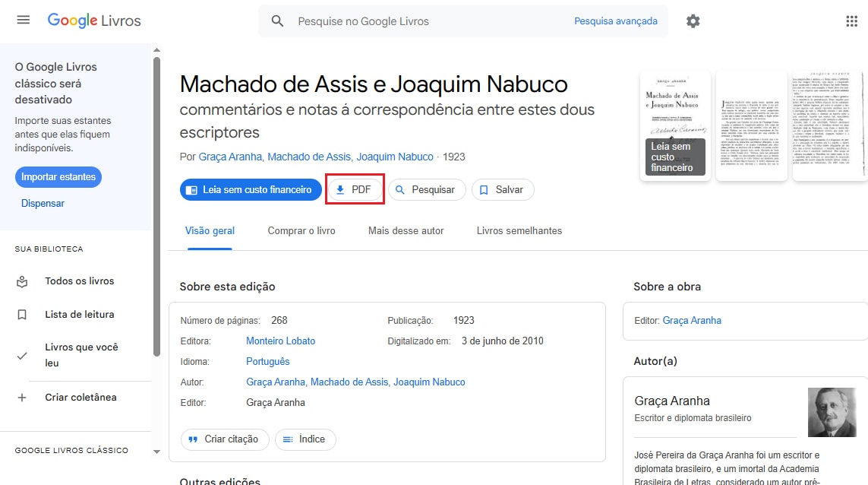Open the settings gear
Screen dimensions: 868x485
pyautogui.click(x=693, y=21)
